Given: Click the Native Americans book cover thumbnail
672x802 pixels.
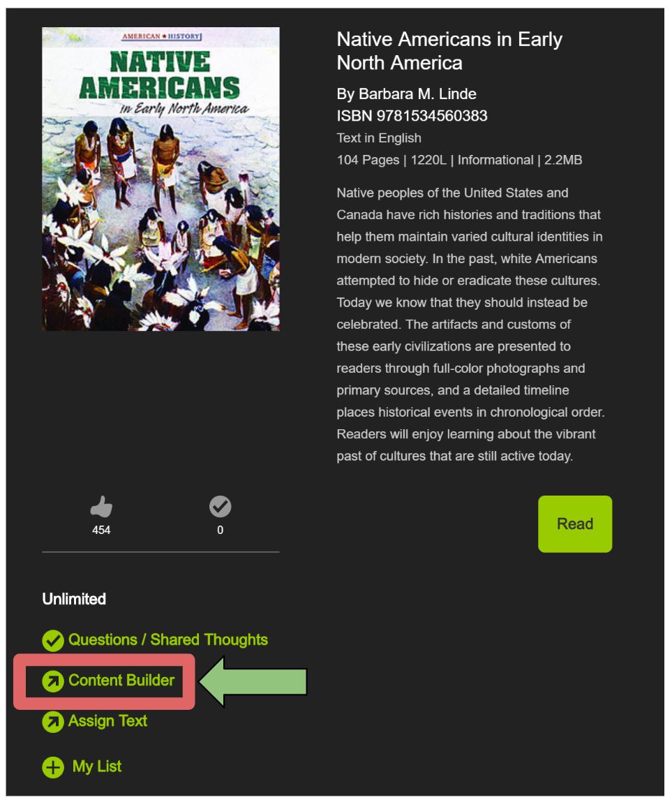Looking at the screenshot, I should pyautogui.click(x=160, y=179).
